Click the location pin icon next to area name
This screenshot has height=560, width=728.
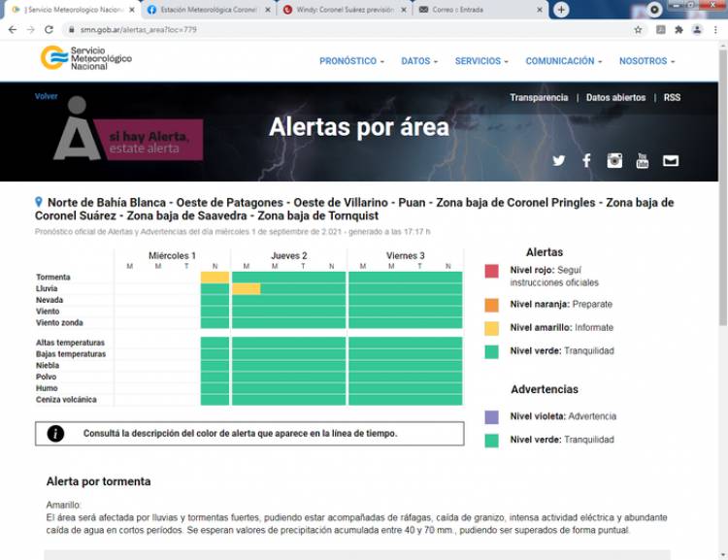pyautogui.click(x=39, y=202)
